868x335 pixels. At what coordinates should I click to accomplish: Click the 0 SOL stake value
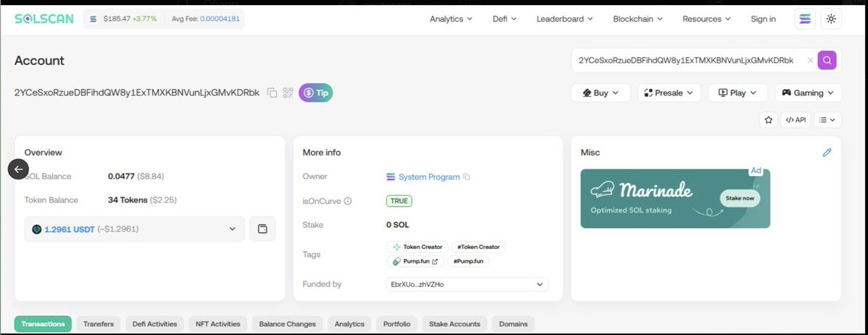click(397, 225)
